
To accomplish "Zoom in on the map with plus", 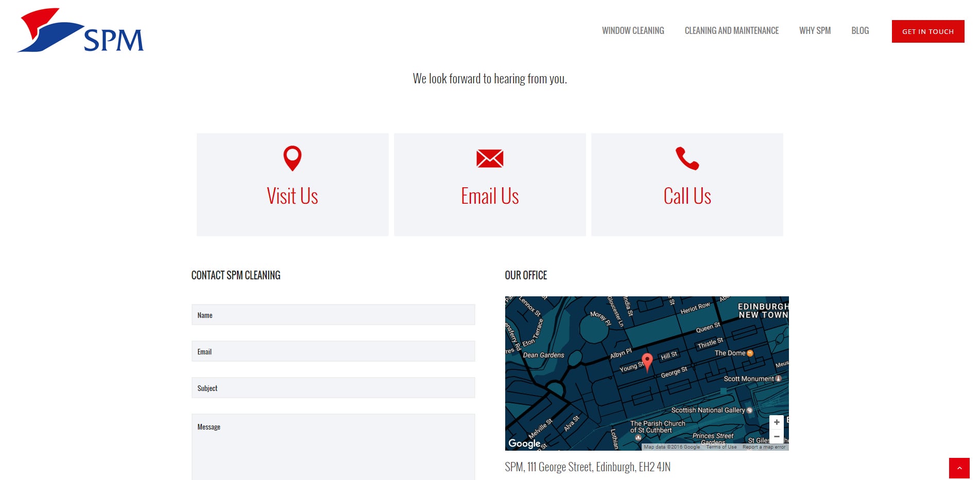I will click(777, 422).
